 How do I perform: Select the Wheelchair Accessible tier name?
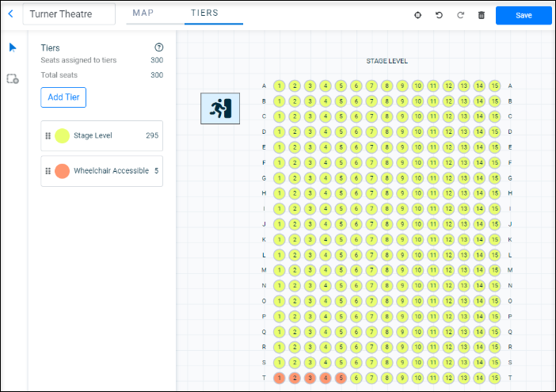(112, 170)
